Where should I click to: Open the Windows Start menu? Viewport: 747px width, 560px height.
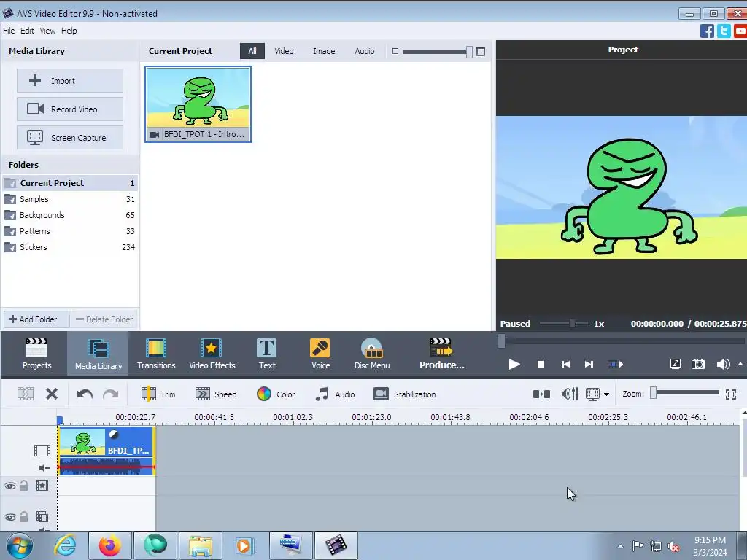pyautogui.click(x=19, y=545)
